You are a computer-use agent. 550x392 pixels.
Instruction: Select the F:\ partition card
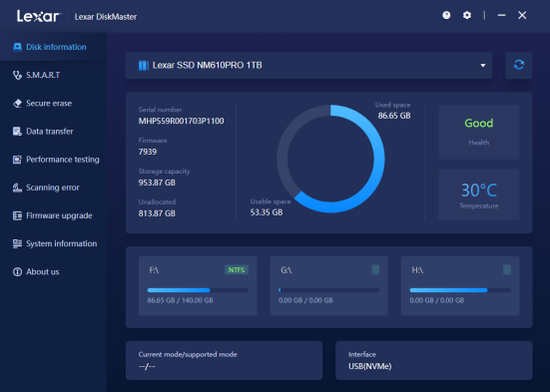198,285
